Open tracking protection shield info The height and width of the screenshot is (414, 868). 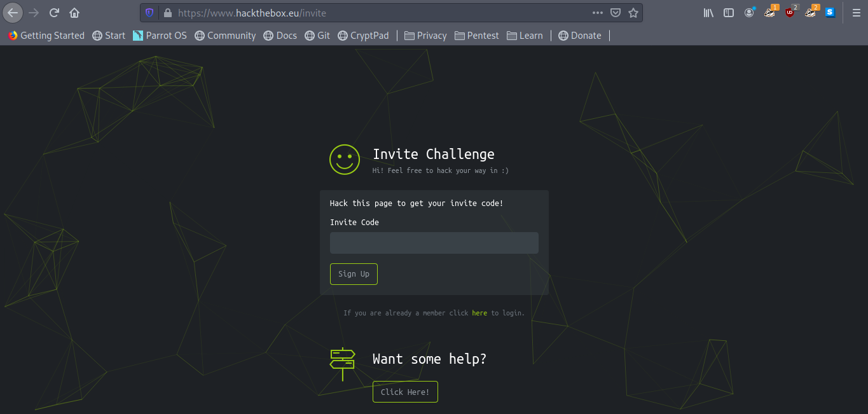150,13
